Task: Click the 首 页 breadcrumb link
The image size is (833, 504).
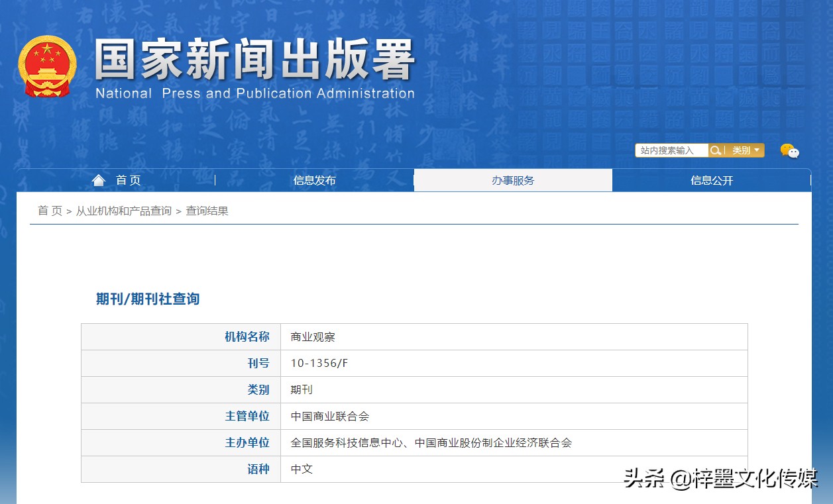Action: 49,211
